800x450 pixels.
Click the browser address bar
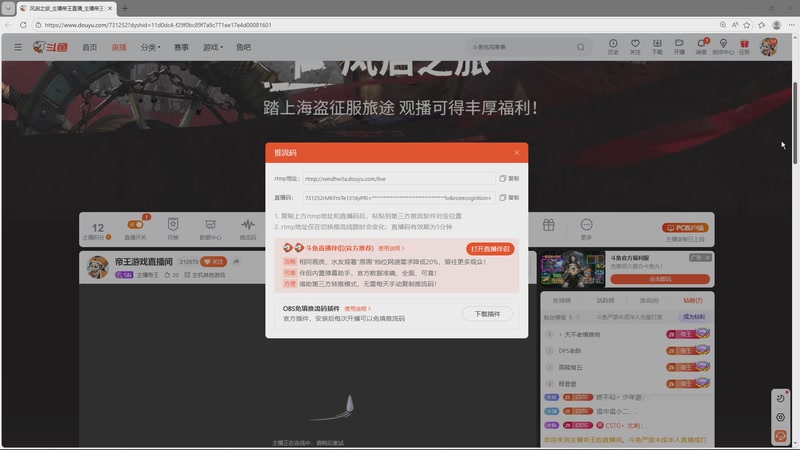tap(375, 24)
